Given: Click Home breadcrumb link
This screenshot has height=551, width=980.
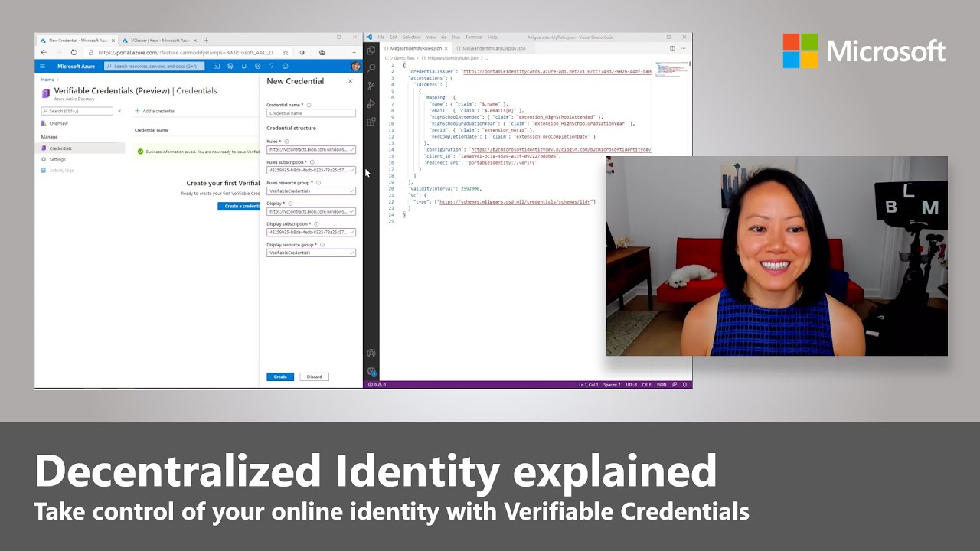Looking at the screenshot, I should point(47,80).
